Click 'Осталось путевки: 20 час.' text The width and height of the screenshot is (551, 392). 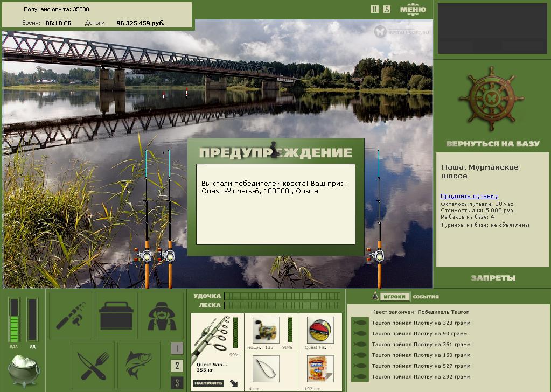[478, 204]
